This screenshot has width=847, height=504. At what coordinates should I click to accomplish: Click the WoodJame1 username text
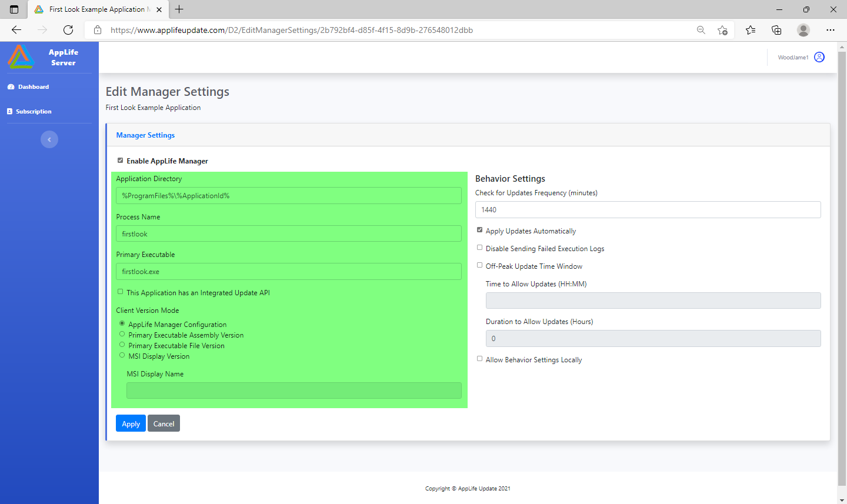793,58
